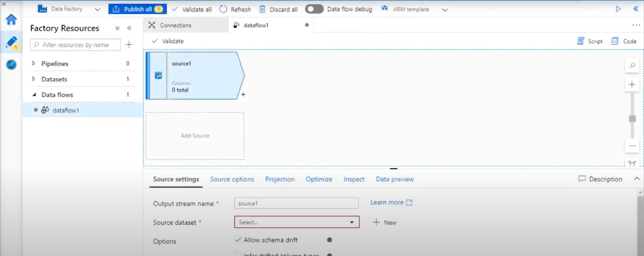Switch to the Projection tab
This screenshot has height=256, width=644.
point(280,179)
